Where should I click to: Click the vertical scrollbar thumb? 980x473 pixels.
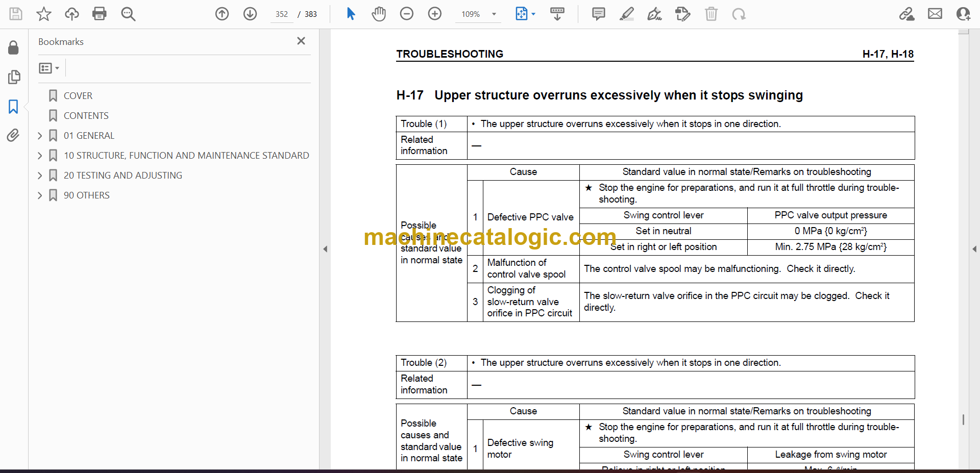[x=963, y=419]
